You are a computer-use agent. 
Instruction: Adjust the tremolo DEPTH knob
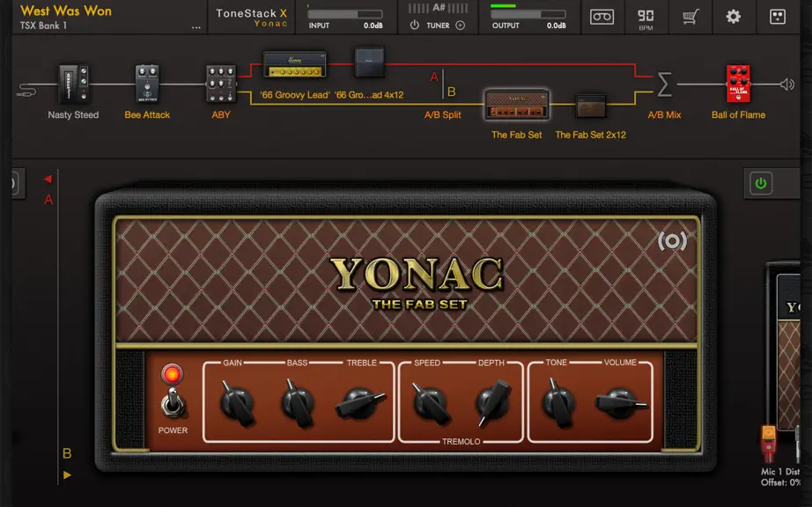click(493, 403)
